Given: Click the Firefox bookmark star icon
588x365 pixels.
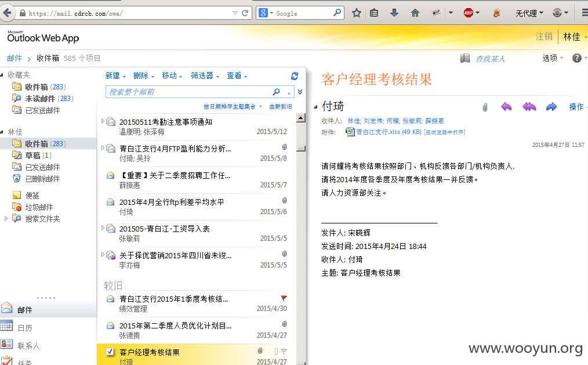Looking at the screenshot, I should click(356, 13).
